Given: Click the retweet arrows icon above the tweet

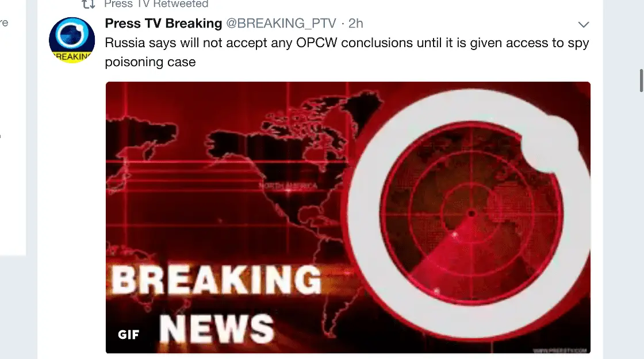Looking at the screenshot, I should [x=89, y=4].
